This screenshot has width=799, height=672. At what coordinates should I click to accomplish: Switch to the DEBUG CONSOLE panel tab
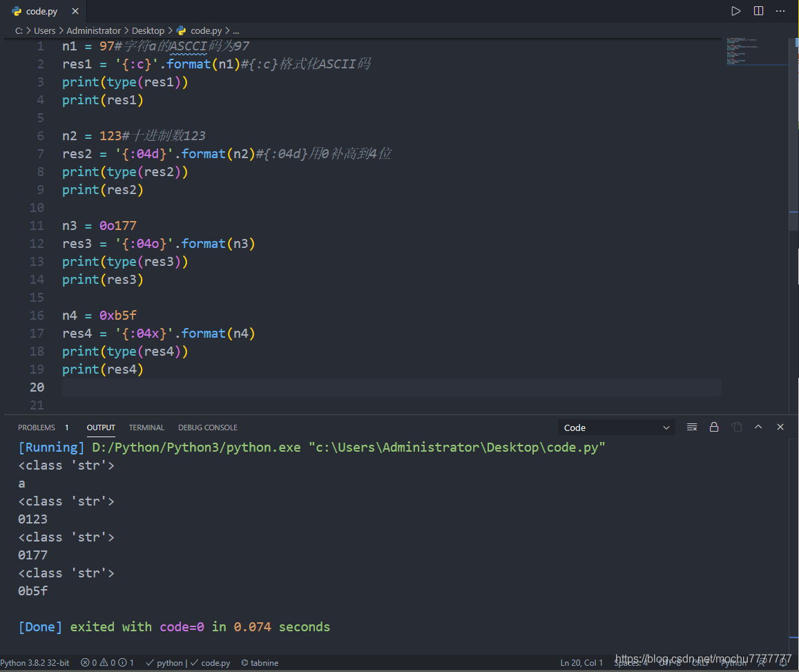pos(207,428)
